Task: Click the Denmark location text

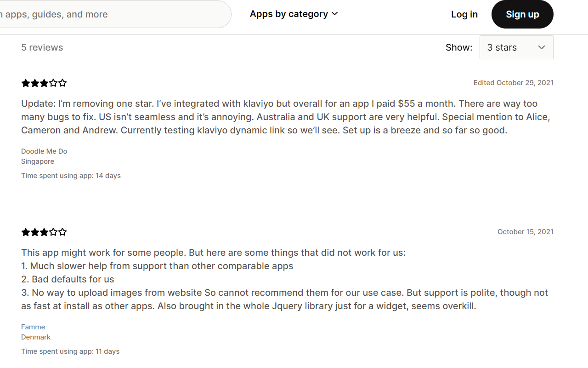Action: pos(36,337)
